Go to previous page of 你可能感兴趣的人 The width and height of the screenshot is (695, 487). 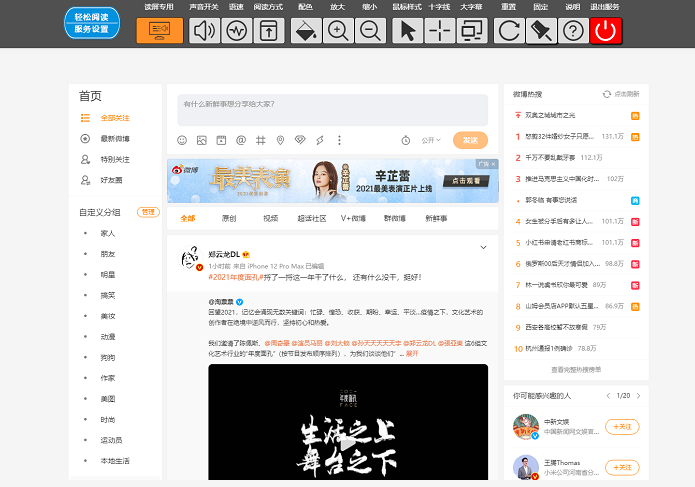point(608,396)
